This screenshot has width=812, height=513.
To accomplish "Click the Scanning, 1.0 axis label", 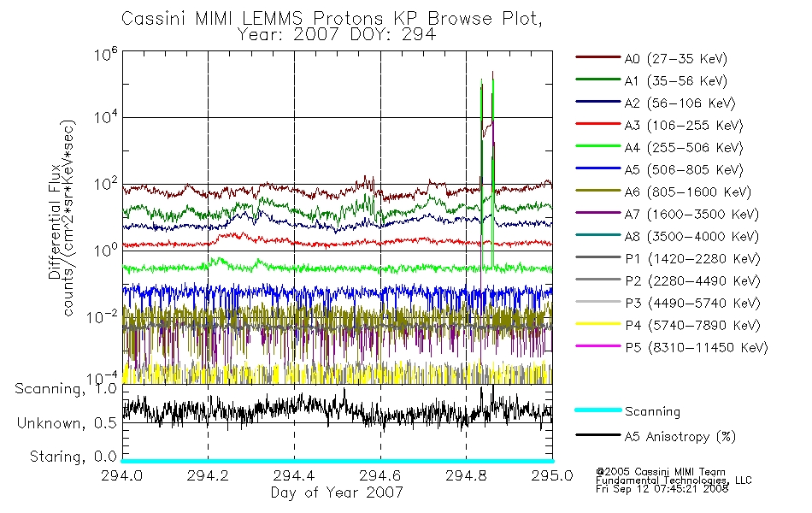I will point(66,389).
